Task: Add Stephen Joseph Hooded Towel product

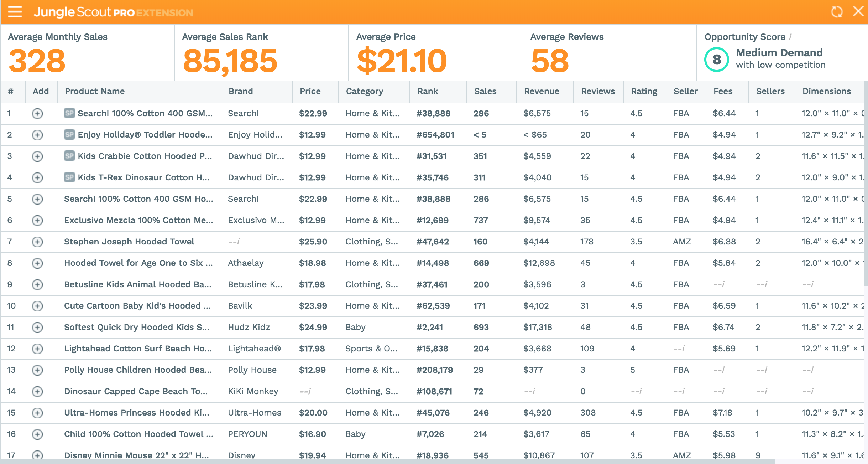Action: click(37, 242)
